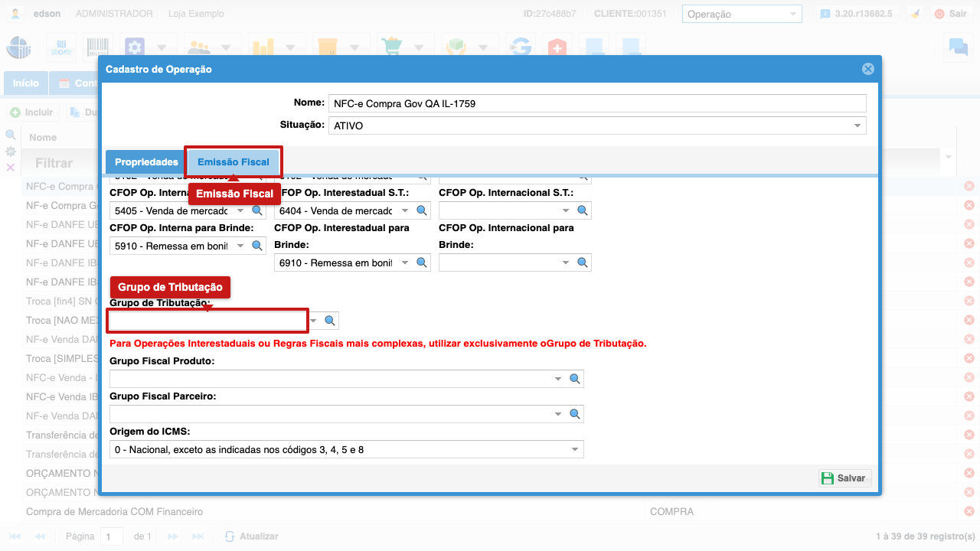Expand the arrow beside the shopping cart icon
Image resolution: width=980 pixels, height=551 pixels.
pos(419,47)
